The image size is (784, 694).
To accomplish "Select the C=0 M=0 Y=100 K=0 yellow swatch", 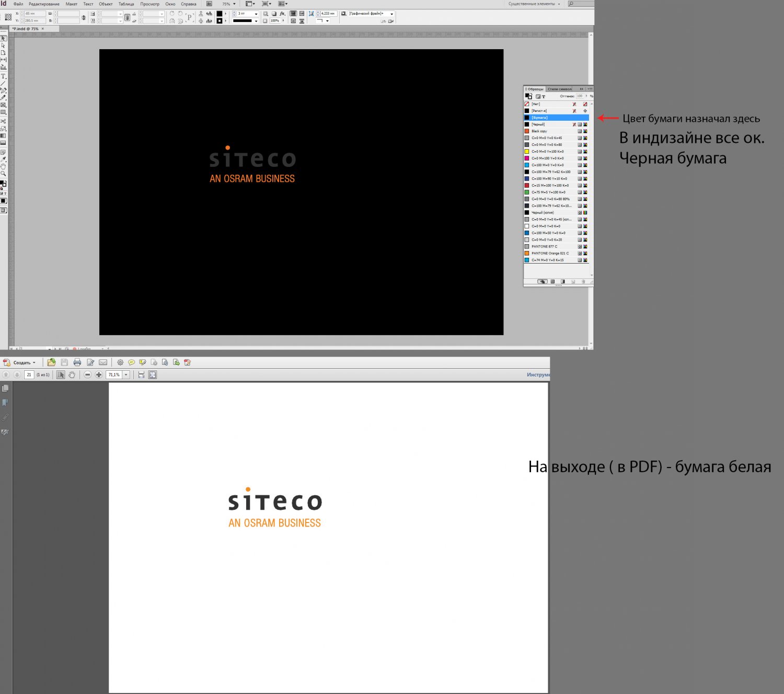I will 557,152.
